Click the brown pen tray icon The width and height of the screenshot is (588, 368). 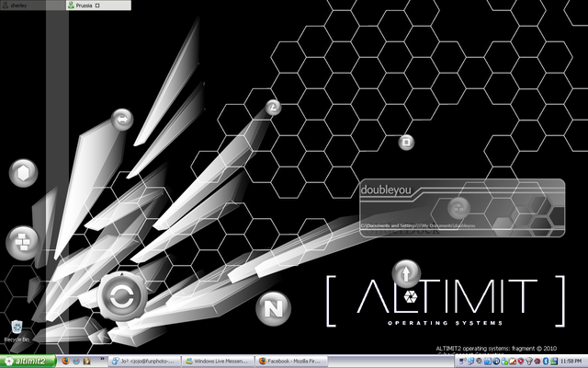tap(513, 362)
